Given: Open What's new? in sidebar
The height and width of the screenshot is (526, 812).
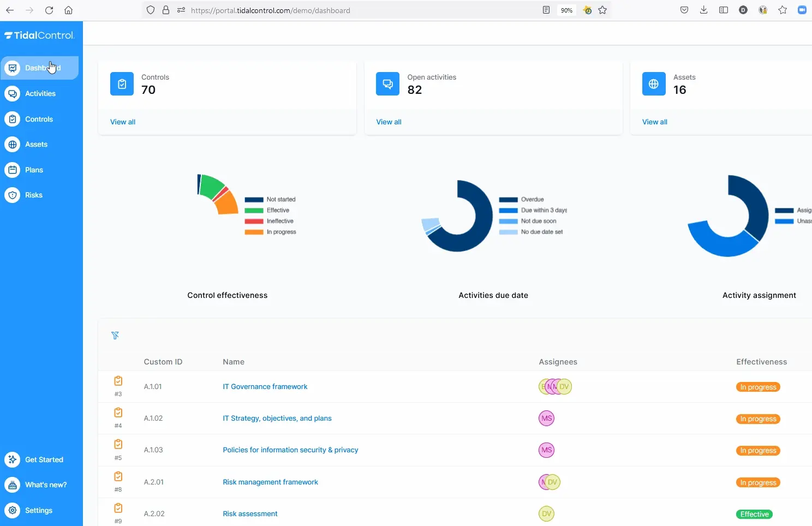Looking at the screenshot, I should [x=39, y=485].
